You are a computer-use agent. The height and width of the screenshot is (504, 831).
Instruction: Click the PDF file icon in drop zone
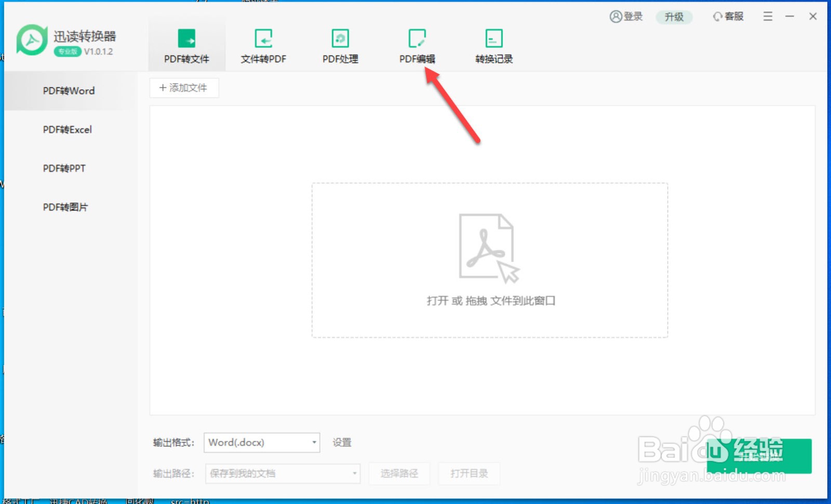pyautogui.click(x=489, y=248)
